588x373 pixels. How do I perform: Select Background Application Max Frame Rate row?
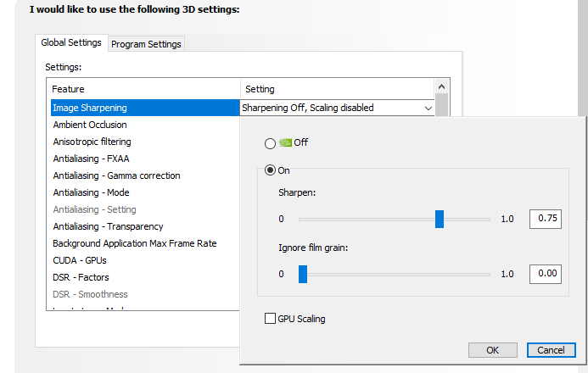click(134, 243)
